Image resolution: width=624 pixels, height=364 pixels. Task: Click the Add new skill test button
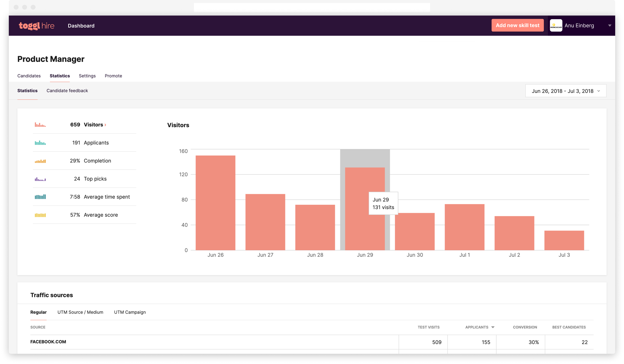(517, 25)
